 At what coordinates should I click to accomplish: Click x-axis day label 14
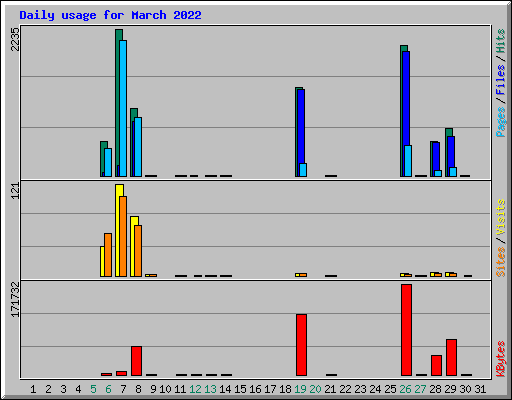pos(225,389)
